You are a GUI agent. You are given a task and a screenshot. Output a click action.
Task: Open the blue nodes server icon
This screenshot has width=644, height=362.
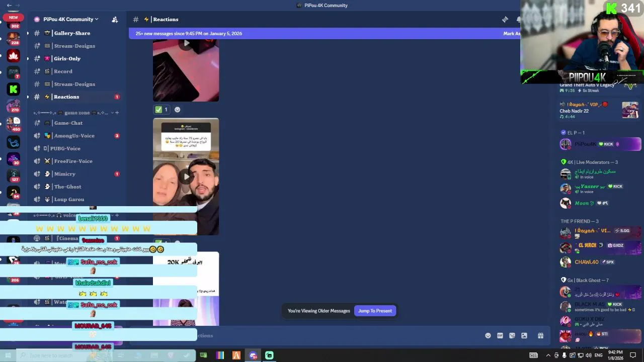coord(13,142)
